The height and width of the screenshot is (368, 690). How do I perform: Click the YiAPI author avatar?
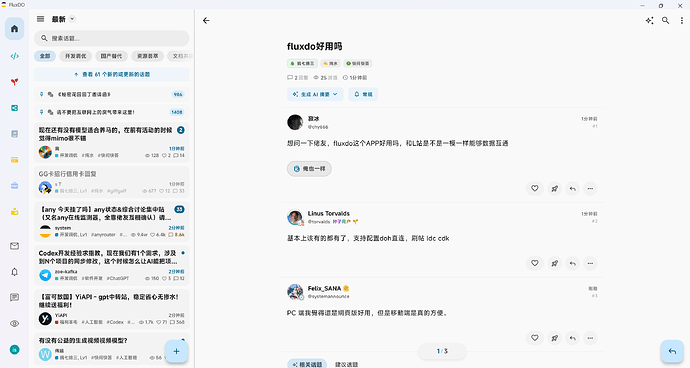pyautogui.click(x=45, y=319)
